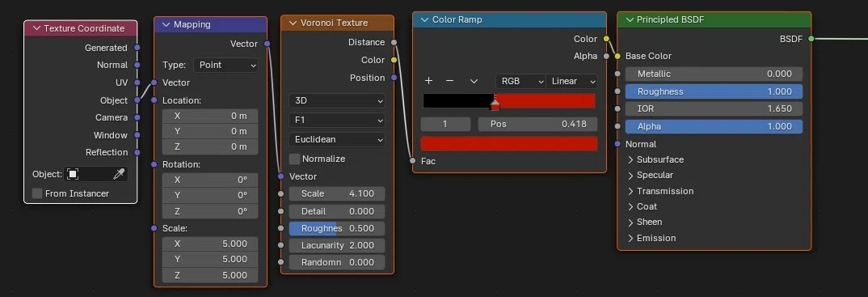Click the BSDF Roughness slider showing 1.000
Screen dimensions: 868x297
(x=714, y=91)
